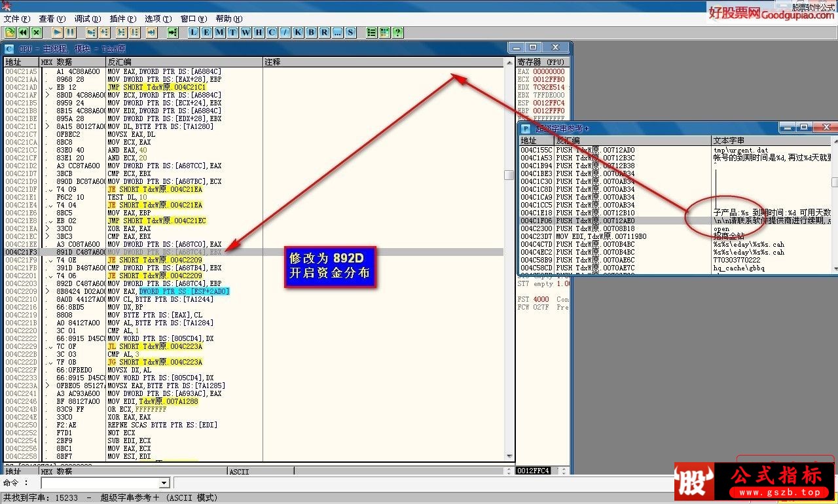
Task: Click into the 命令 command input field
Action: coord(100,483)
